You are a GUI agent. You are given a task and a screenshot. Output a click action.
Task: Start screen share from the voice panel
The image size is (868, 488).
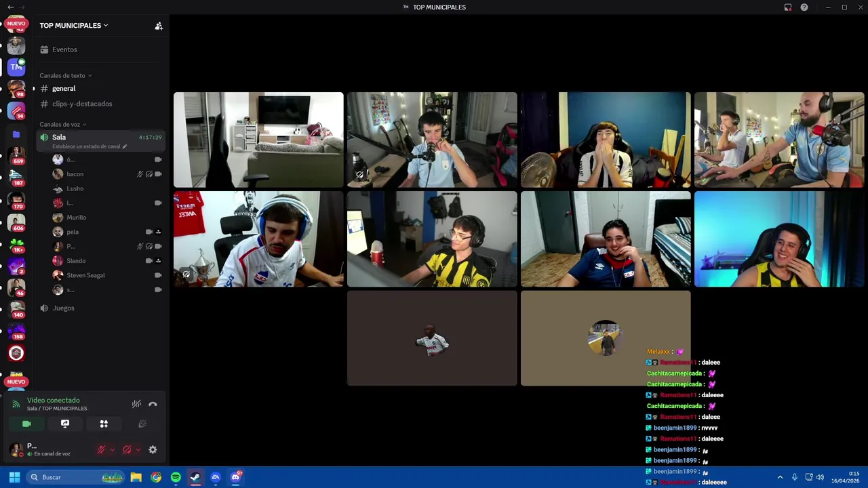[65, 424]
